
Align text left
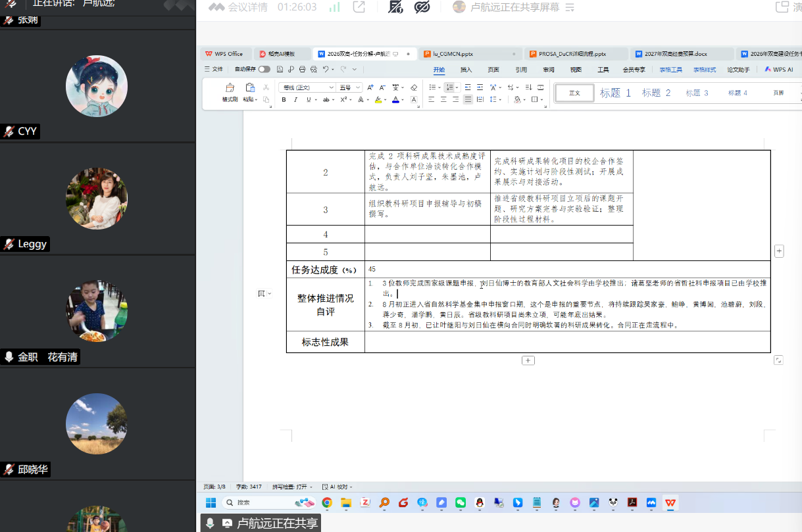coord(432,100)
